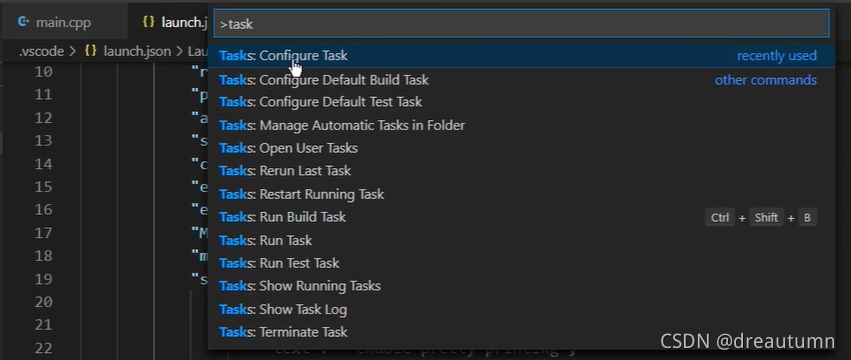Switch to the launch.json editor tab
The image size is (851, 360).
click(169, 22)
